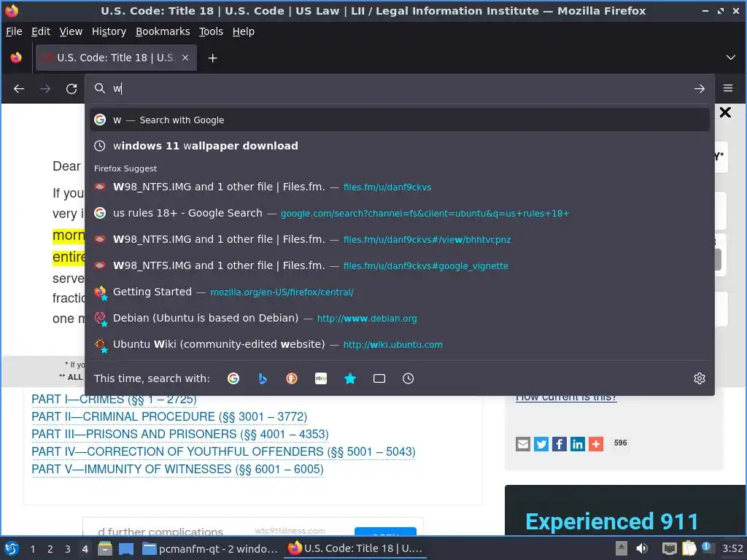The image size is (747, 560).
Task: Open the file manager taskbar launcher icon
Action: coord(105,548)
